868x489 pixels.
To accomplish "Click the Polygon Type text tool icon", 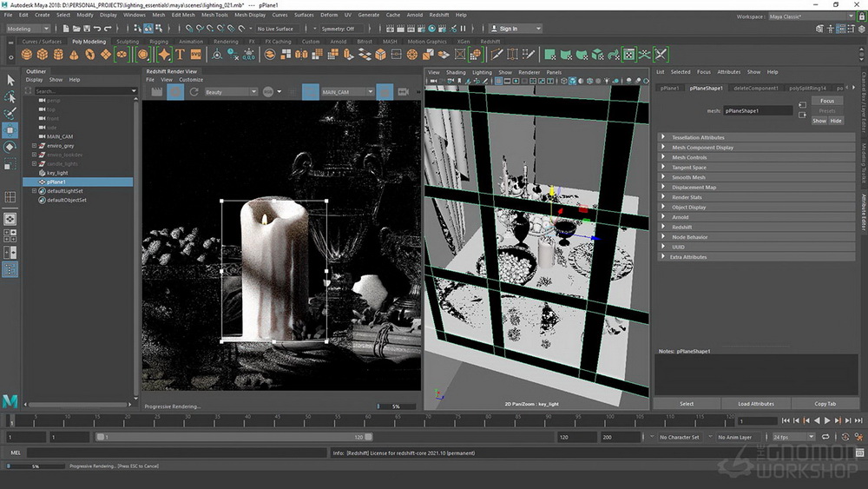I will (x=180, y=54).
